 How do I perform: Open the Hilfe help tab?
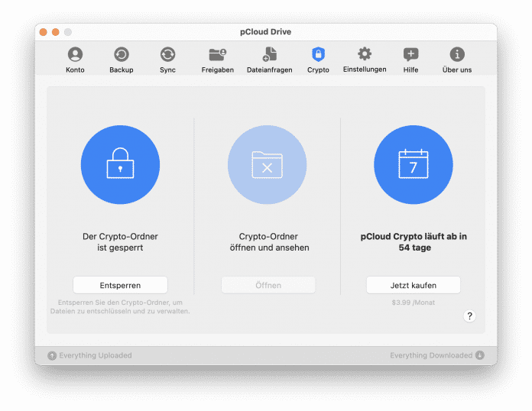410,60
